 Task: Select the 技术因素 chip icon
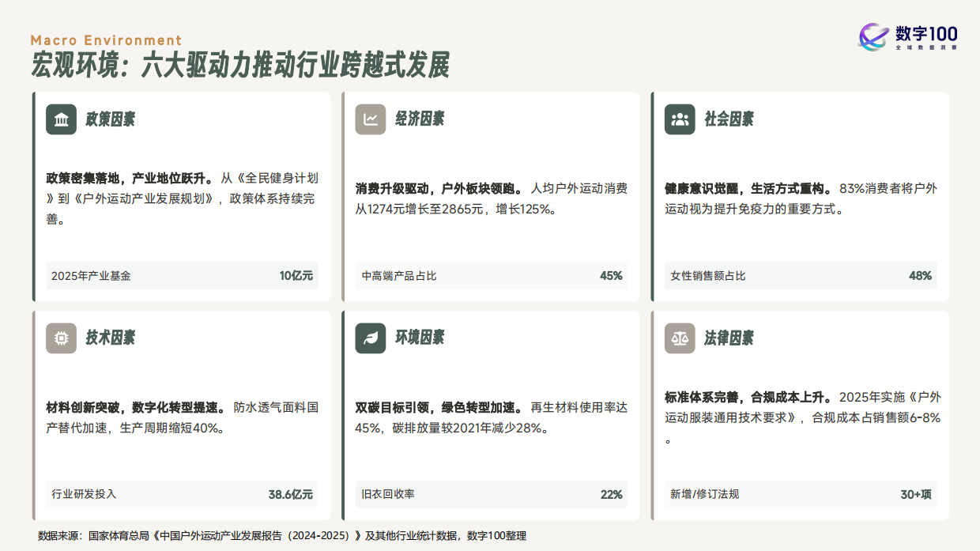[61, 338]
